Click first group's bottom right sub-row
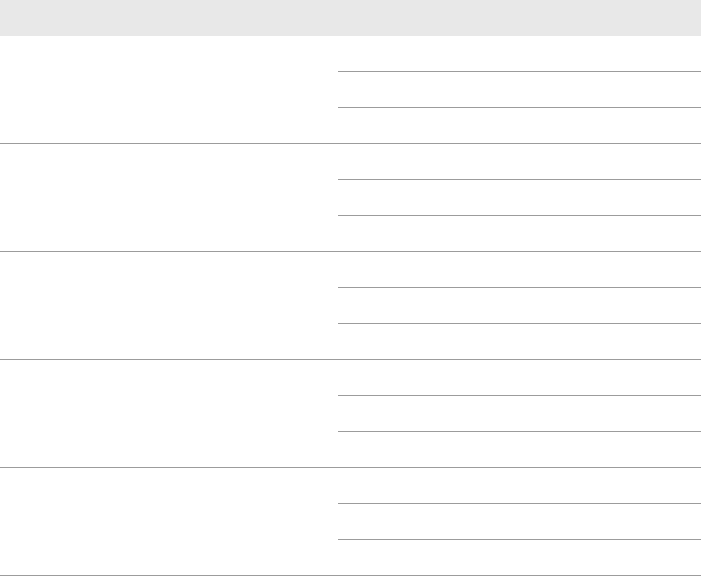 516,126
